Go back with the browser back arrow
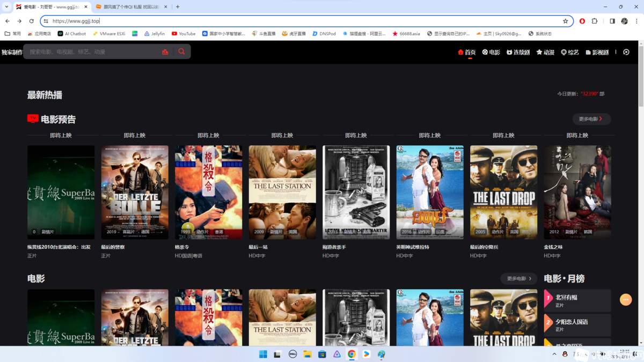Viewport: 644px width, 362px height. (x=8, y=21)
